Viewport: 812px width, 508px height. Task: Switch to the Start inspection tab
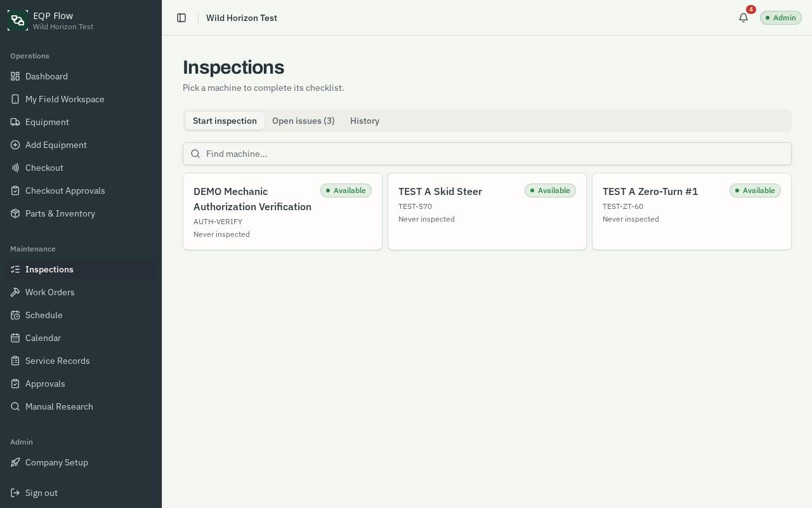pos(225,121)
